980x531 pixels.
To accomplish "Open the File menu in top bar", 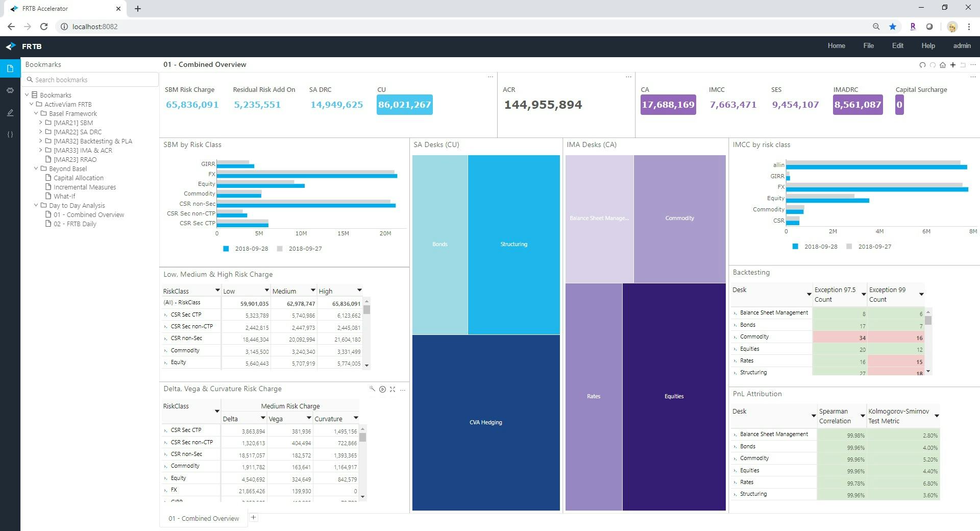I will pos(868,45).
